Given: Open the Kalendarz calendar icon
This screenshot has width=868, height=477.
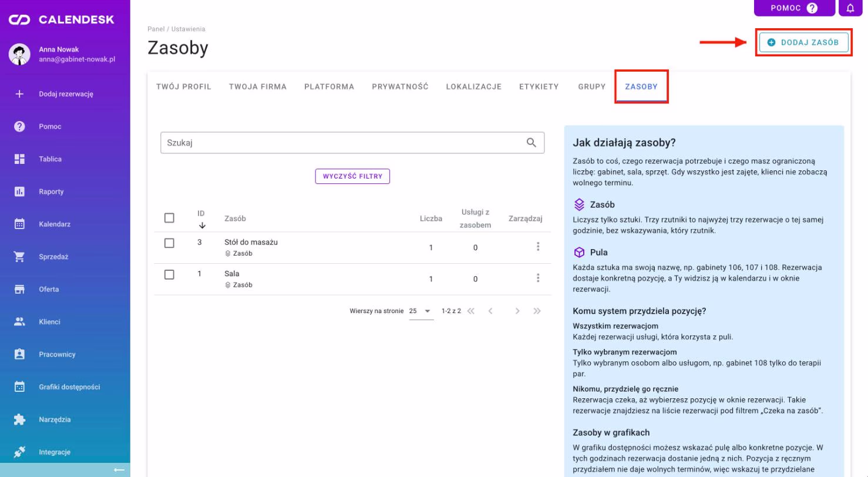Looking at the screenshot, I should pyautogui.click(x=19, y=224).
